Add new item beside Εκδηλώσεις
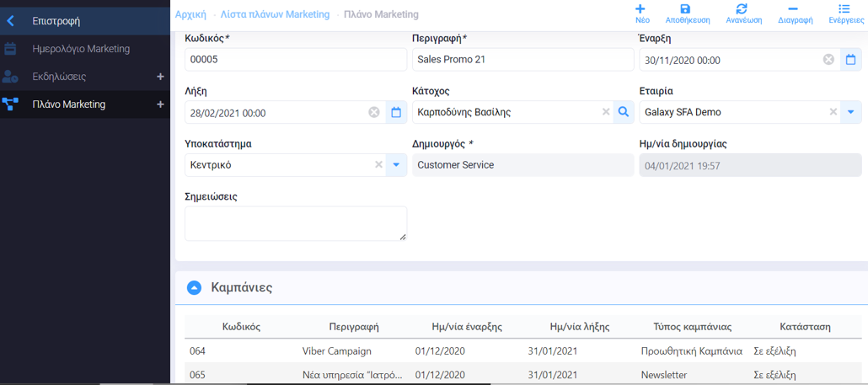 (x=160, y=77)
